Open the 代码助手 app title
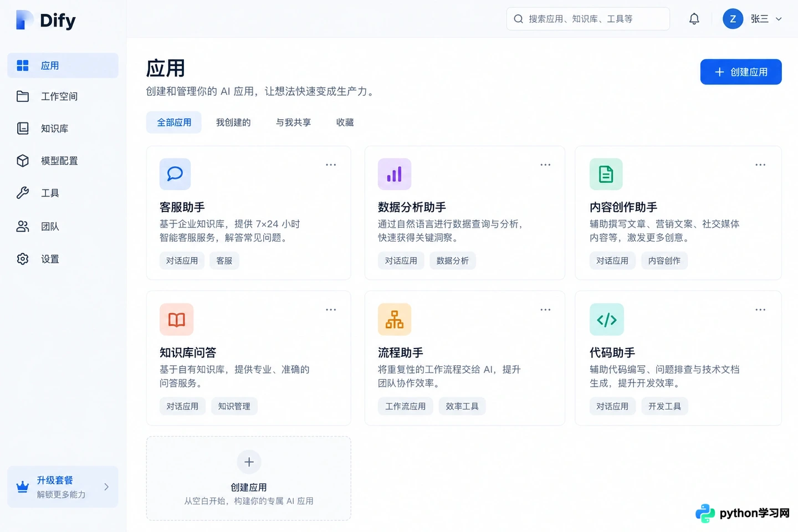Screen dimensions: 798x532 click(x=612, y=352)
